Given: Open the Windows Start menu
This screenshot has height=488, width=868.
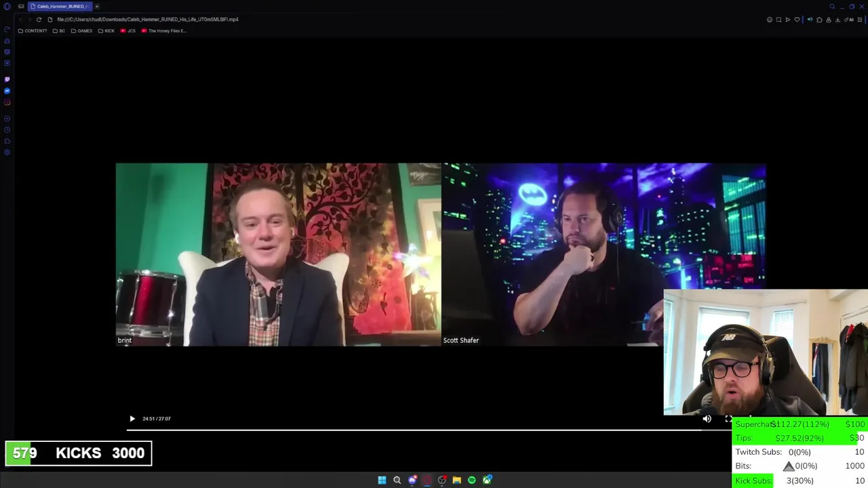Looking at the screenshot, I should pos(382,480).
